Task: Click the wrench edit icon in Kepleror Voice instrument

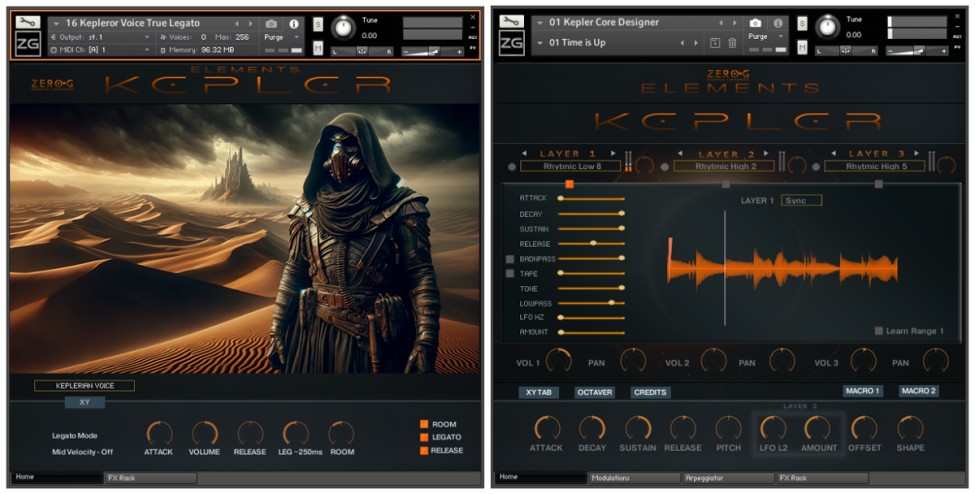Action: (27, 20)
